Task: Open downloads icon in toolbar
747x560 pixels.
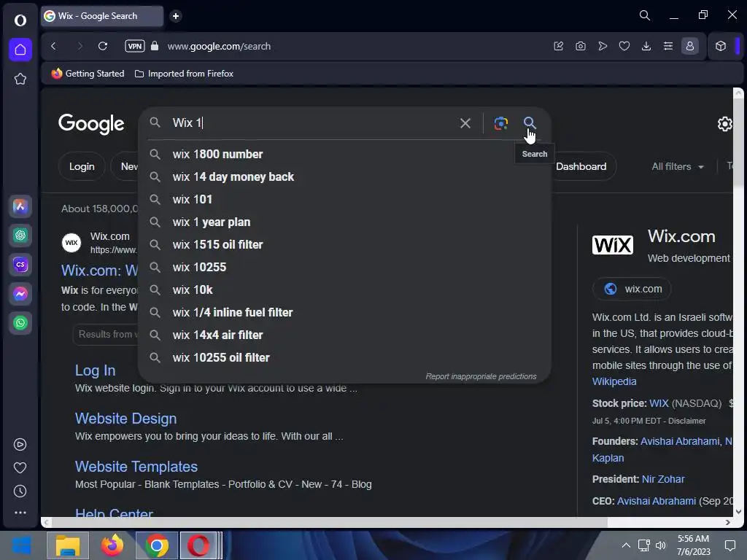Action: tap(646, 46)
